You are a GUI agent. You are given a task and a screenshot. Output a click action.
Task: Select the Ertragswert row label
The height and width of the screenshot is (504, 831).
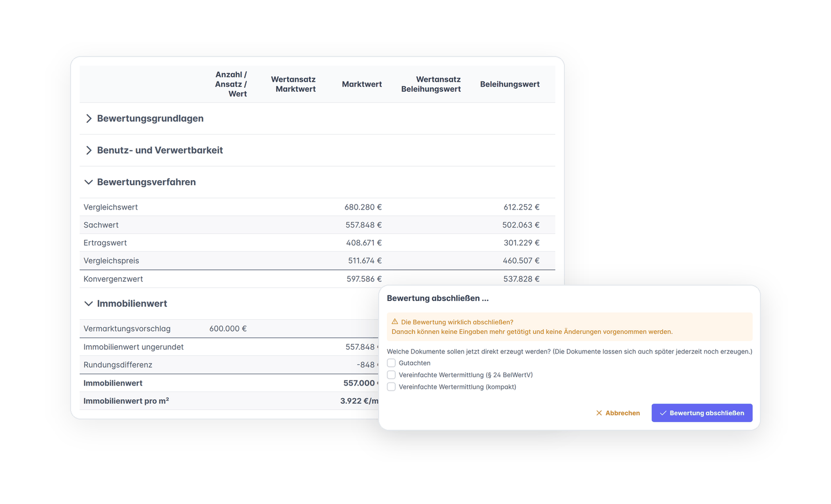105,243
